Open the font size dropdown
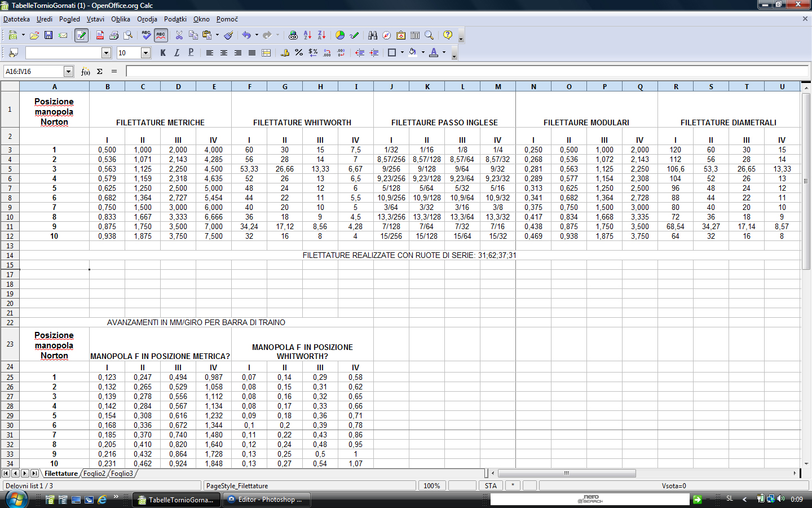The image size is (812, 508). [x=145, y=53]
